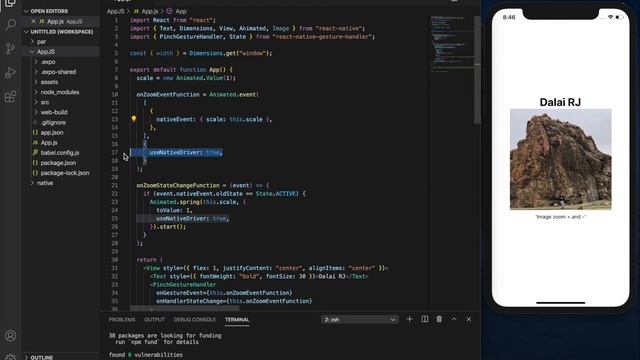
Task: Click the battery icon in simulator status bar
Action: coord(619,17)
